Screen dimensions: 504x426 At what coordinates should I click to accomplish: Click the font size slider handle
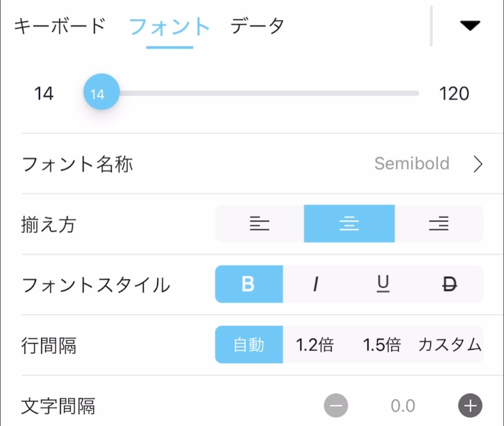(x=102, y=92)
